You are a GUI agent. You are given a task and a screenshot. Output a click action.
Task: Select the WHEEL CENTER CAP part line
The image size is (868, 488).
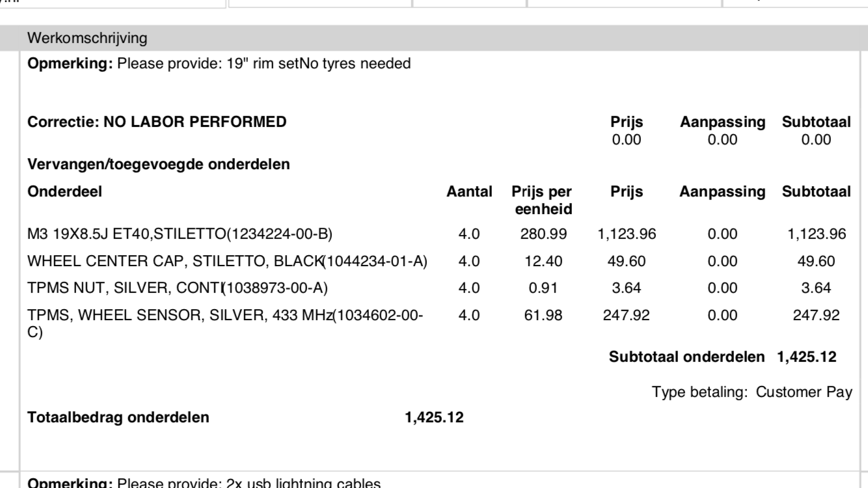click(x=226, y=261)
